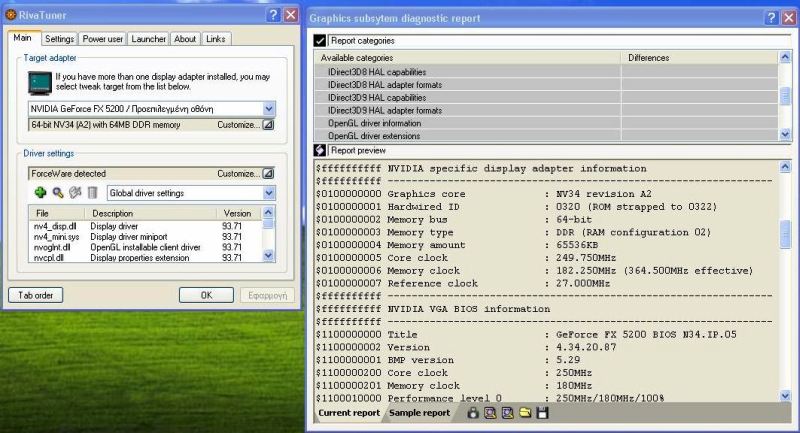Click the RivaTuner window help question-mark button
The height and width of the screenshot is (433, 800).
(273, 15)
